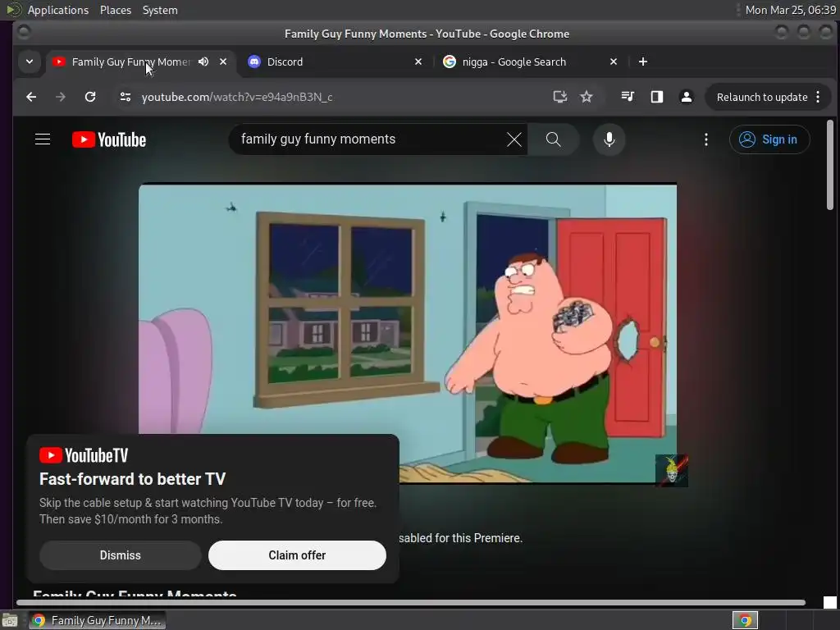Open YouTube settings three-dot menu
840x630 pixels.
(706, 139)
